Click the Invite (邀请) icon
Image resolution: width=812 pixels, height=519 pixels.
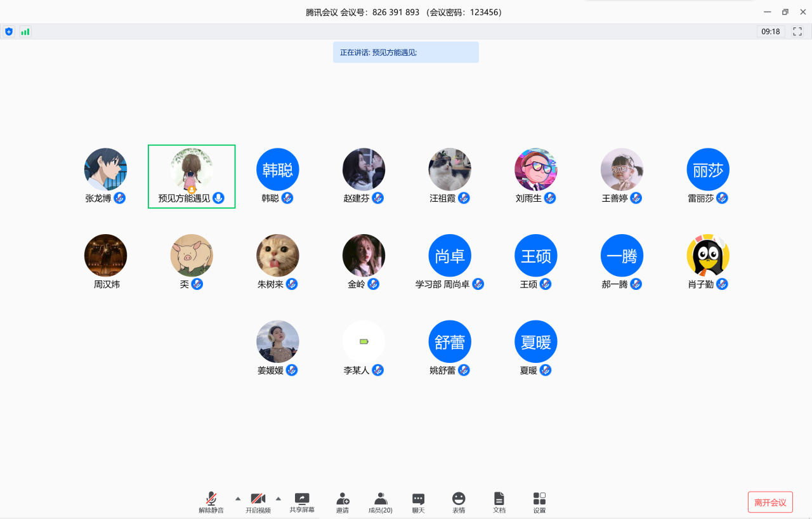tap(343, 502)
